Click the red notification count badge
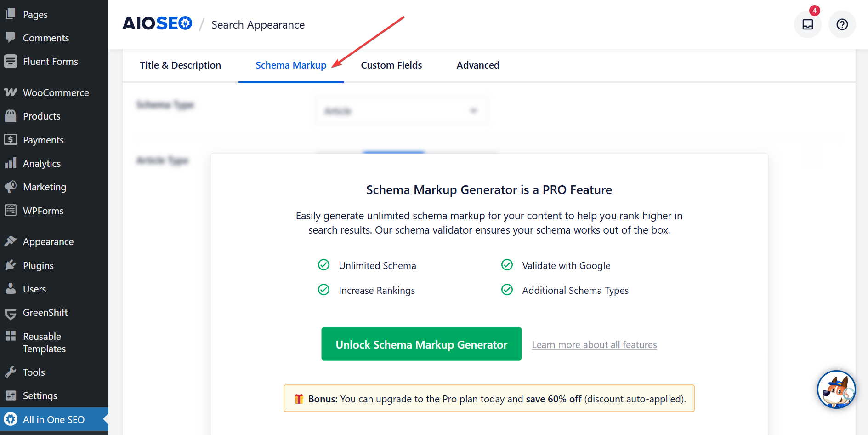This screenshot has height=435, width=868. 814,11
